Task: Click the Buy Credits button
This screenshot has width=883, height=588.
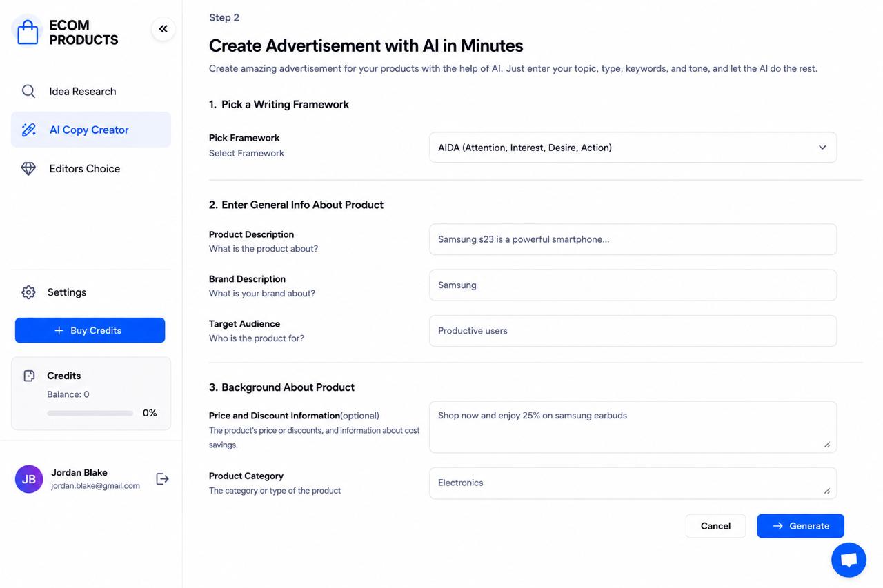Action: (90, 330)
